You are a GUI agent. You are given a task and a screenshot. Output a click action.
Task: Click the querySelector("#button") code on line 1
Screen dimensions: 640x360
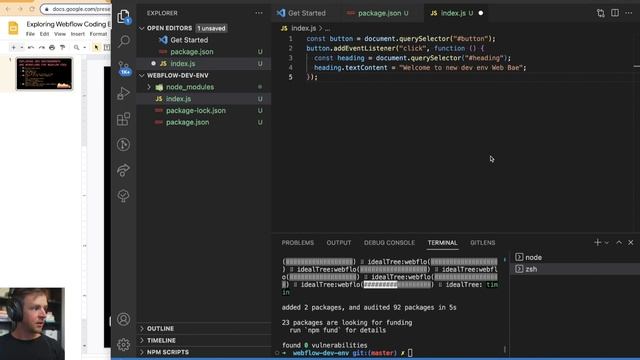[444, 39]
